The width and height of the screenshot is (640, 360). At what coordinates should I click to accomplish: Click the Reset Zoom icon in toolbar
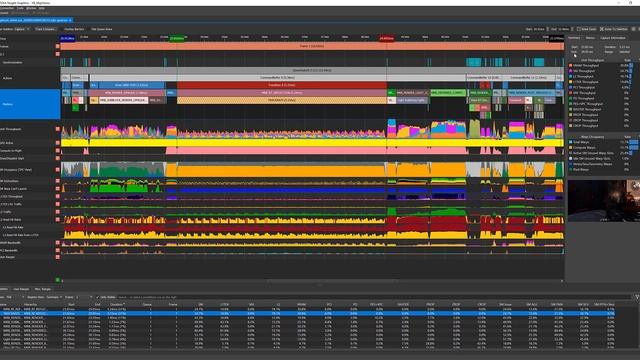tap(578, 29)
